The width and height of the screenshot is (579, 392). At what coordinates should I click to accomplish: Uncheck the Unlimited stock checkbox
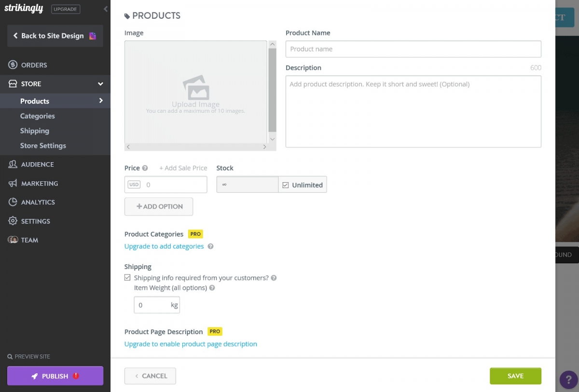(286, 185)
